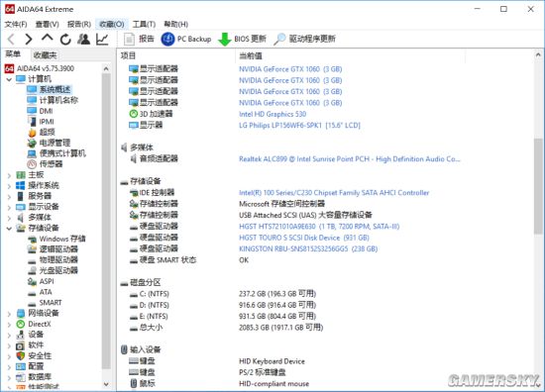Select 光盘驱动器 tree item
545x392 pixels.
click(53, 270)
